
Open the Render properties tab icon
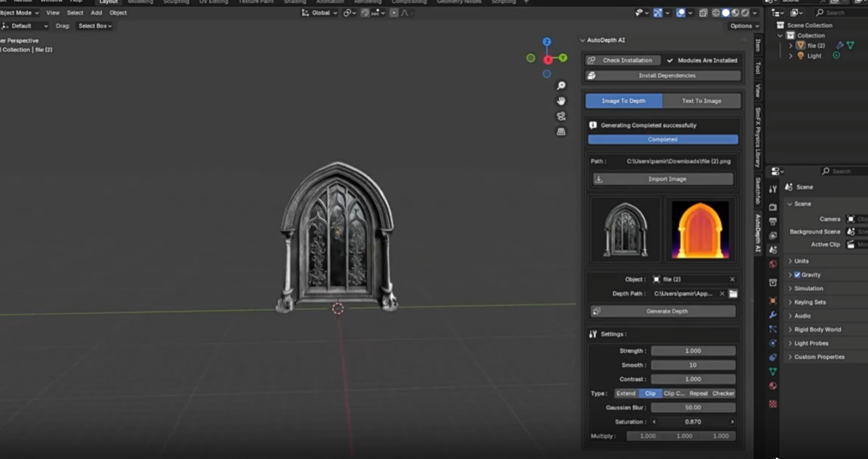click(x=772, y=207)
